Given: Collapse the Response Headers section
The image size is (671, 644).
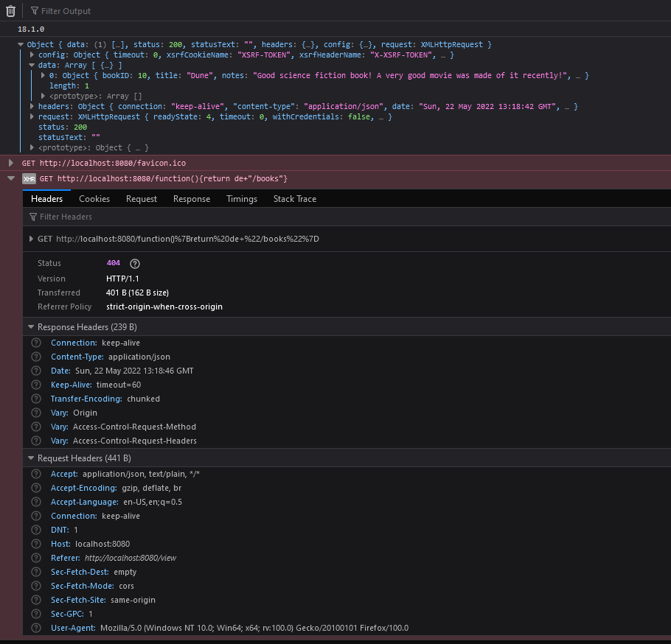Looking at the screenshot, I should (x=31, y=326).
